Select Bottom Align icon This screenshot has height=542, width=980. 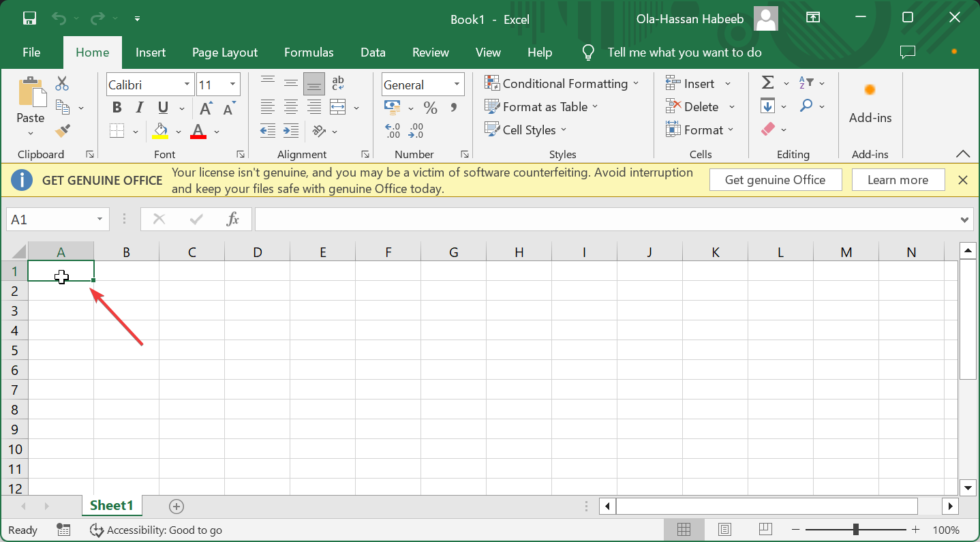[x=314, y=84]
